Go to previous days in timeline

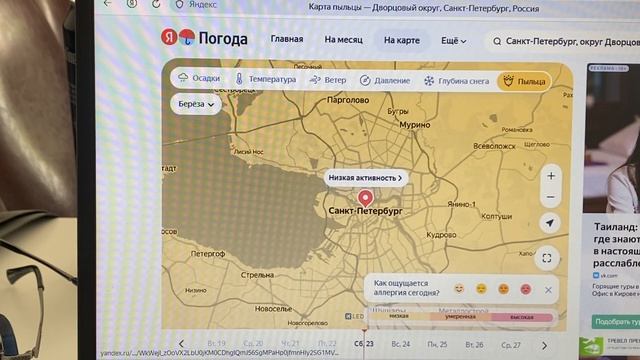pos(181,344)
